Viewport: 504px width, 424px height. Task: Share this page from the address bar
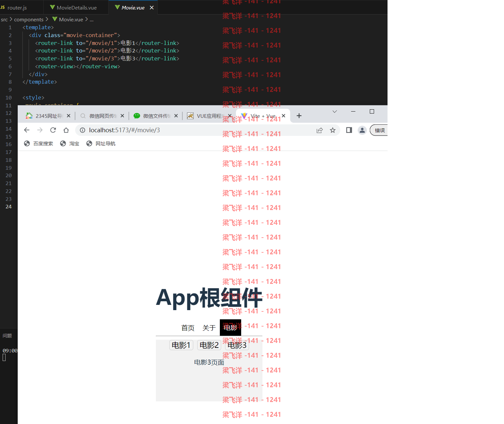tap(320, 130)
